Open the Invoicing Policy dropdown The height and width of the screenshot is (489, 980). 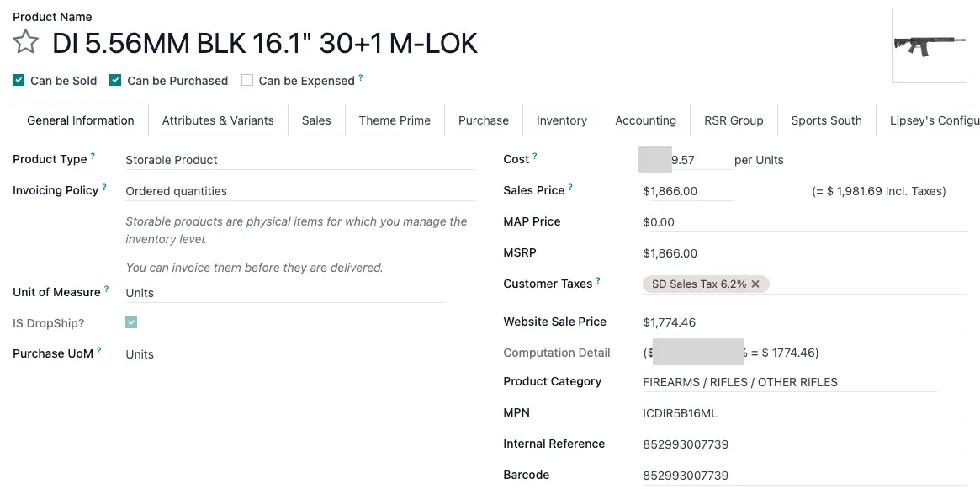pos(299,191)
